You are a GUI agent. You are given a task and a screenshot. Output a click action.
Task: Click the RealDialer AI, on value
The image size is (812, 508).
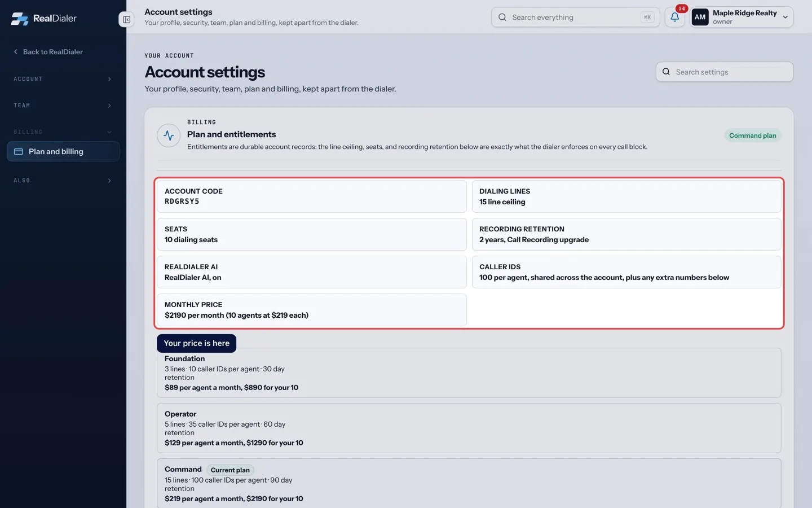193,278
